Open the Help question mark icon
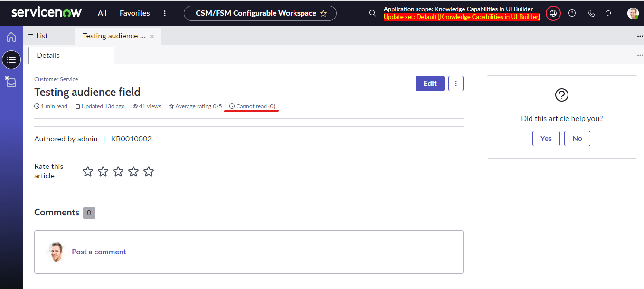 pos(572,13)
